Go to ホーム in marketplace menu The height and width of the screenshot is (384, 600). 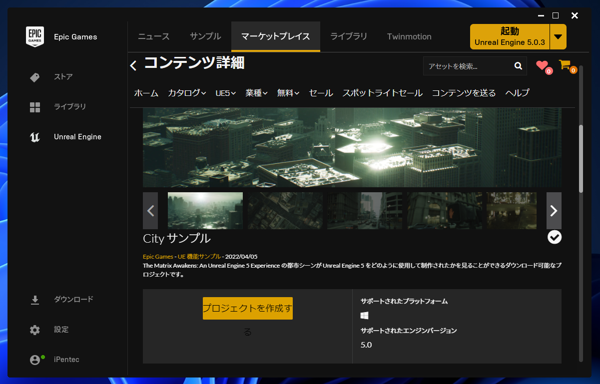click(x=146, y=93)
